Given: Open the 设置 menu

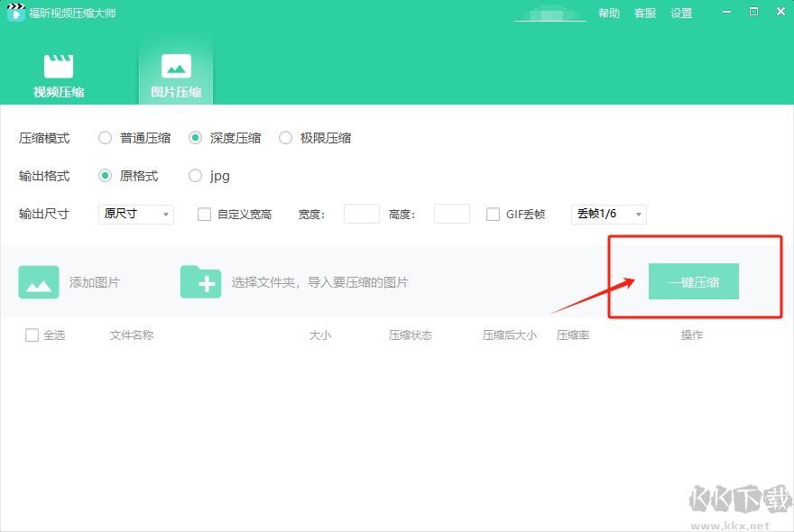Looking at the screenshot, I should pyautogui.click(x=681, y=14).
